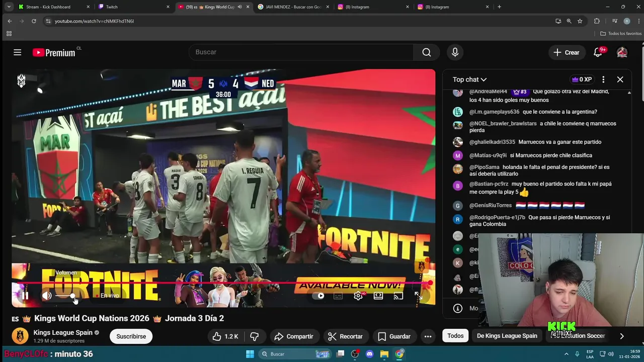This screenshot has height=362, width=644.
Task: Share the video via Compartir
Action: 294,336
